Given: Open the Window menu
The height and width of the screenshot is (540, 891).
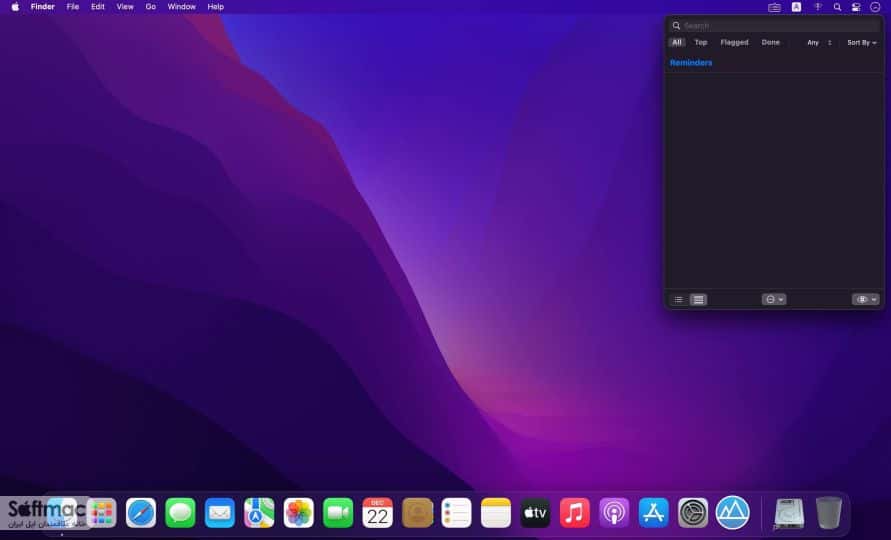Looking at the screenshot, I should (x=182, y=7).
